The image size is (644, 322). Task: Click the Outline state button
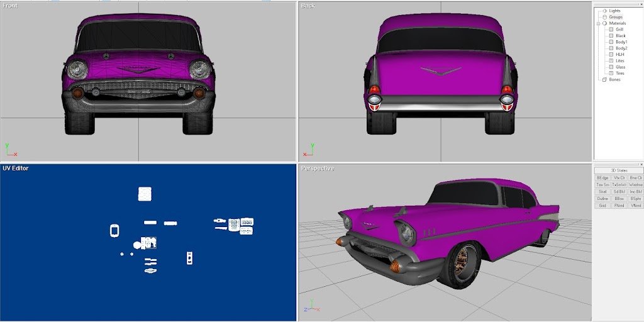click(x=602, y=199)
